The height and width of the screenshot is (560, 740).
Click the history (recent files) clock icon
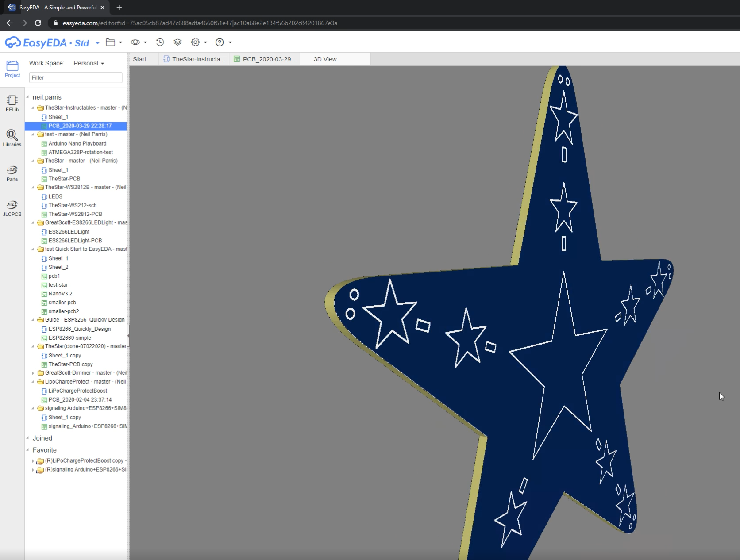160,42
